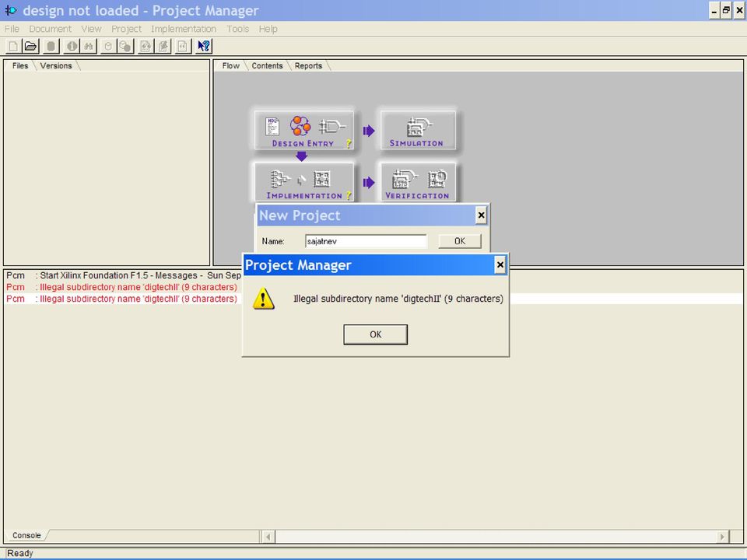The height and width of the screenshot is (560, 747).
Task: Click the Info toolbar icon
Action: click(72, 46)
